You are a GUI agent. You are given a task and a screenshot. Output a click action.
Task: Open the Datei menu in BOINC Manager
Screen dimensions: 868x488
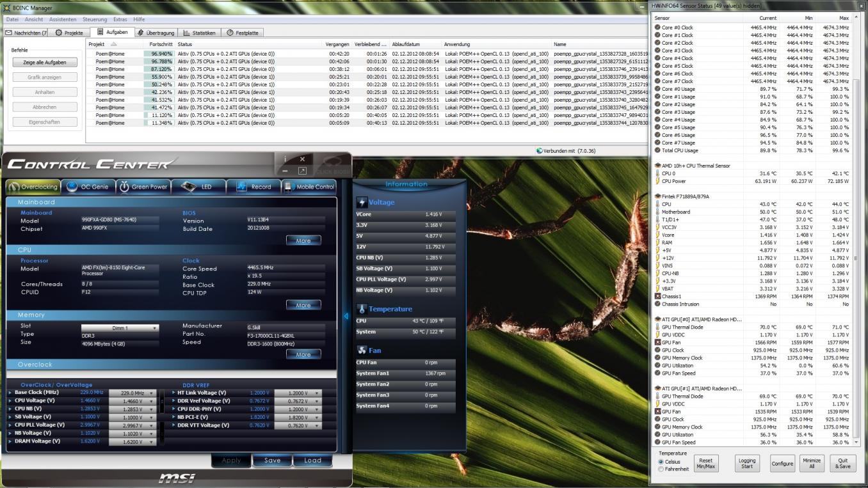pos(12,19)
